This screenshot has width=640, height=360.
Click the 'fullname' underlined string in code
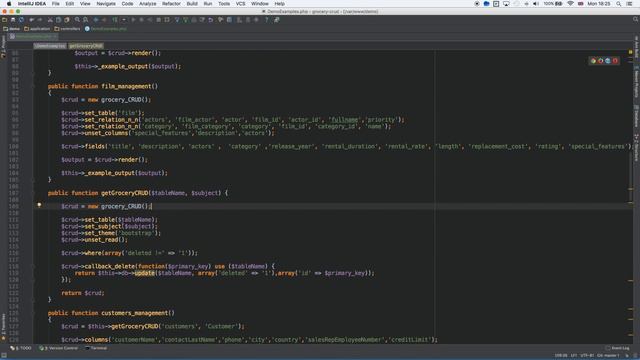click(x=344, y=120)
